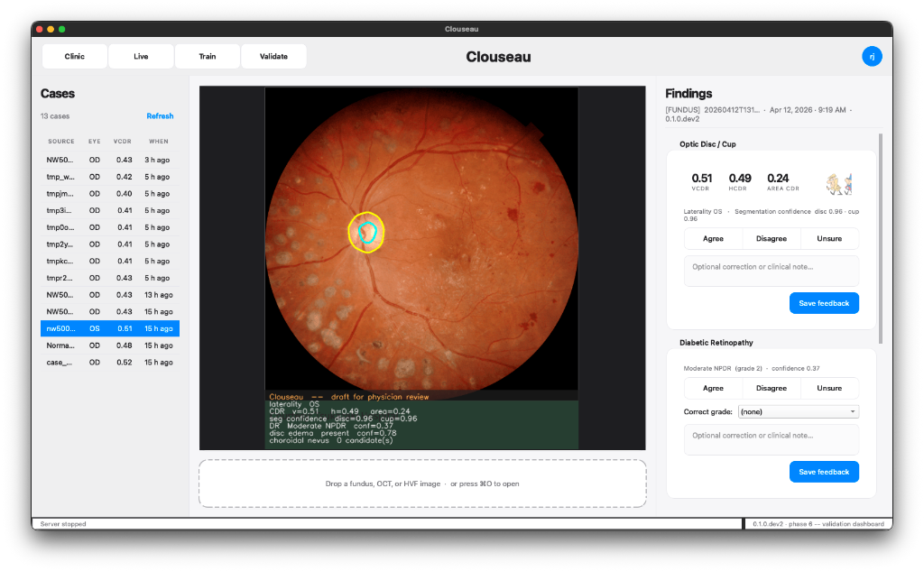Mark the diabetic retinopathy assessment as Unsure
924x571 pixels.
[x=829, y=388]
